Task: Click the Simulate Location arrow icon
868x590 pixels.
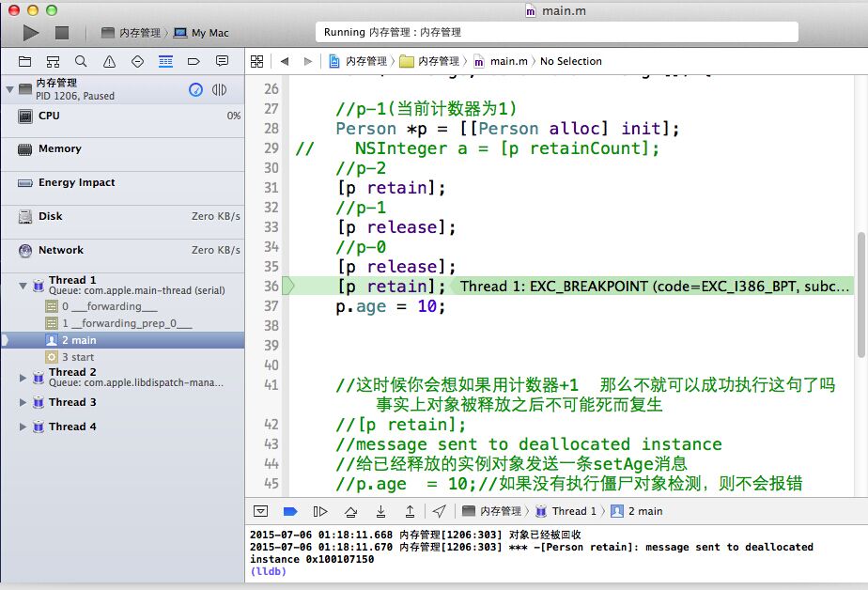Action: (440, 511)
